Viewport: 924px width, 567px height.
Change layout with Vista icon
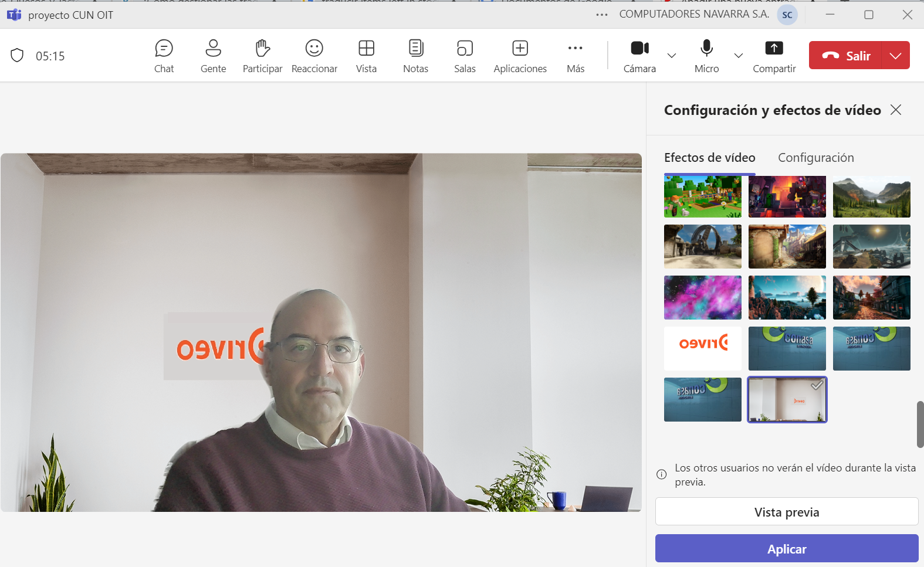click(366, 56)
